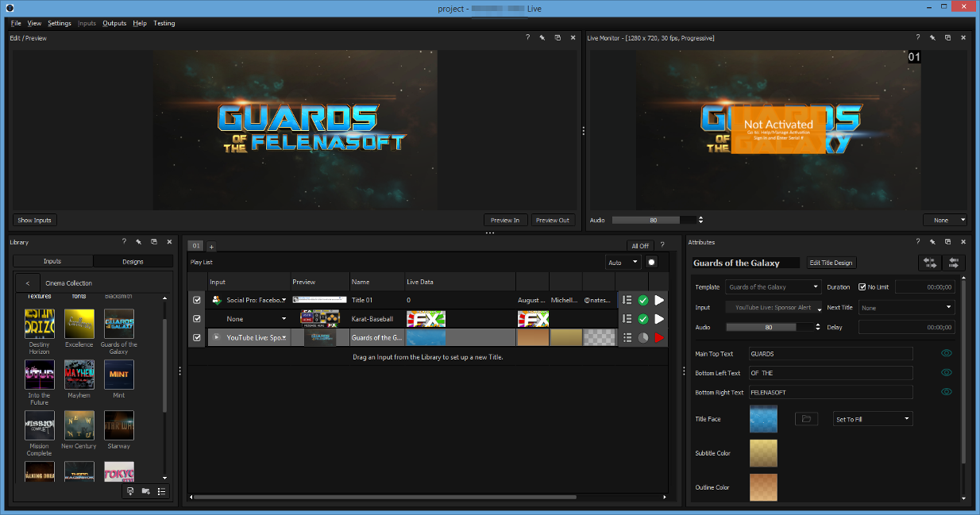Click green status check for Title 01
The height and width of the screenshot is (515, 980).
coord(643,300)
